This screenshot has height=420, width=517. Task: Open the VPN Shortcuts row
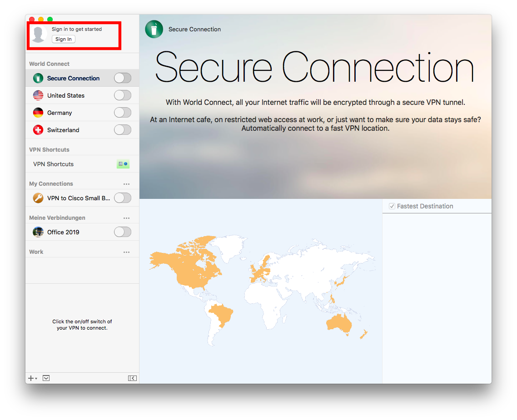(x=82, y=164)
